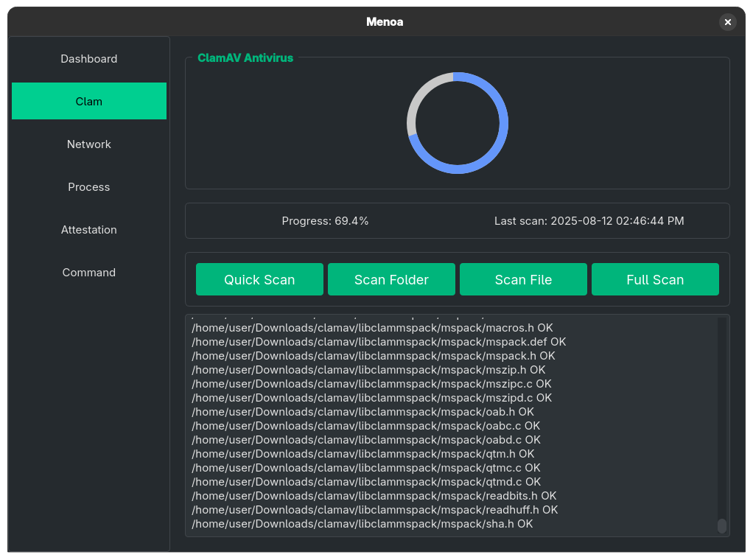Select the qtmd.c OK log line

366,481
